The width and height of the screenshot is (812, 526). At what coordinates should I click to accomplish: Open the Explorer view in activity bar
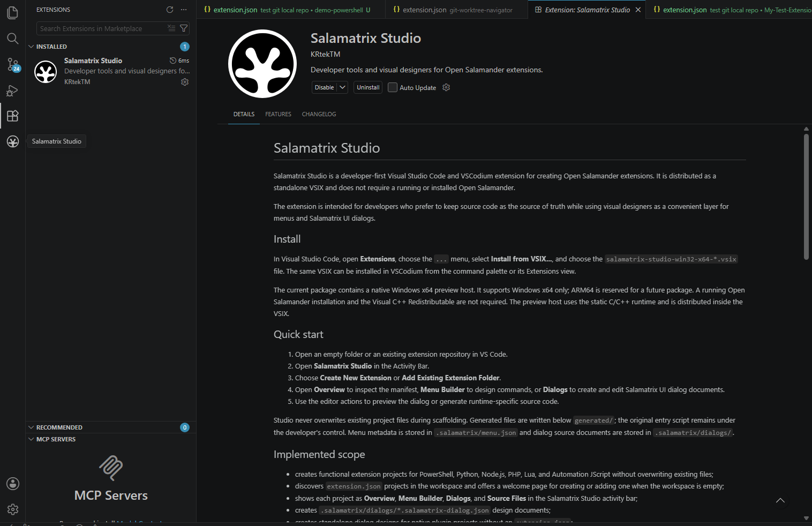coord(13,12)
